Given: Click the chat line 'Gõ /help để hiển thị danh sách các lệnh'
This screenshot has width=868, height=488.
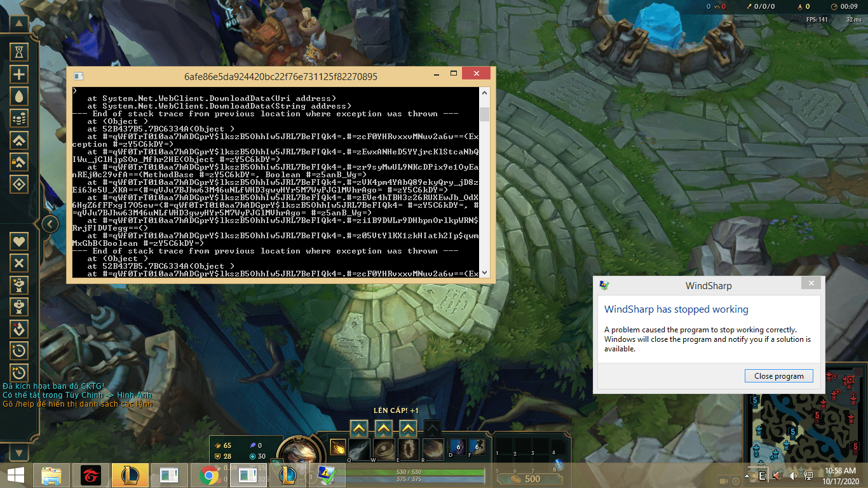Looking at the screenshot, I should pos(77,404).
